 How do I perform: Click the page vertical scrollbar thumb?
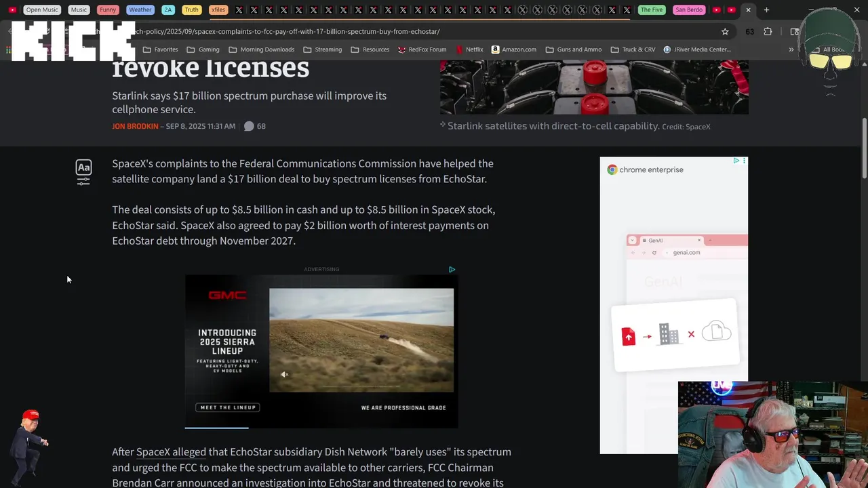(x=864, y=149)
